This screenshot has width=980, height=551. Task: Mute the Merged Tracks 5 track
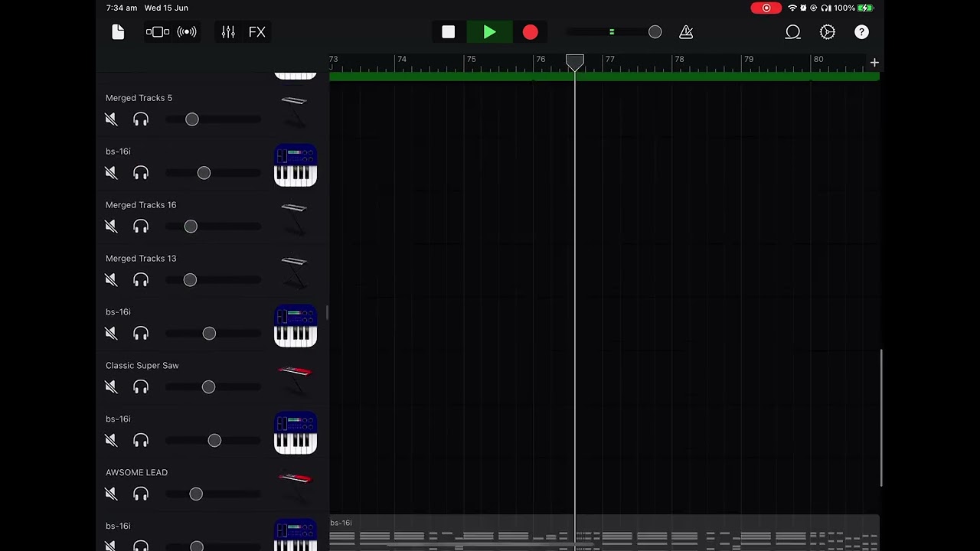coord(112,119)
